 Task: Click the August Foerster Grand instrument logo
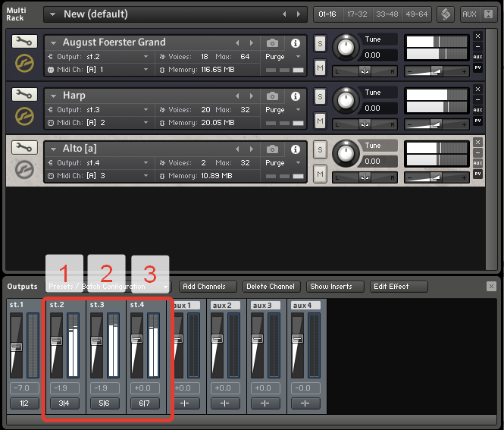24,63
